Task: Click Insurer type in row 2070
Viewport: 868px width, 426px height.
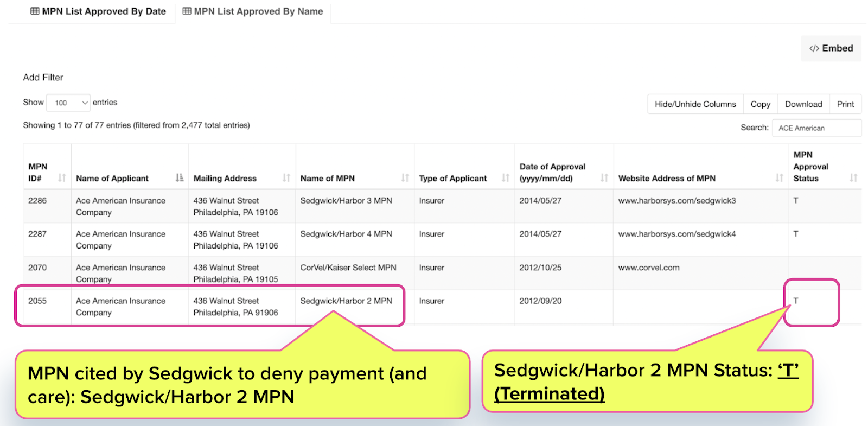Action: [431, 268]
